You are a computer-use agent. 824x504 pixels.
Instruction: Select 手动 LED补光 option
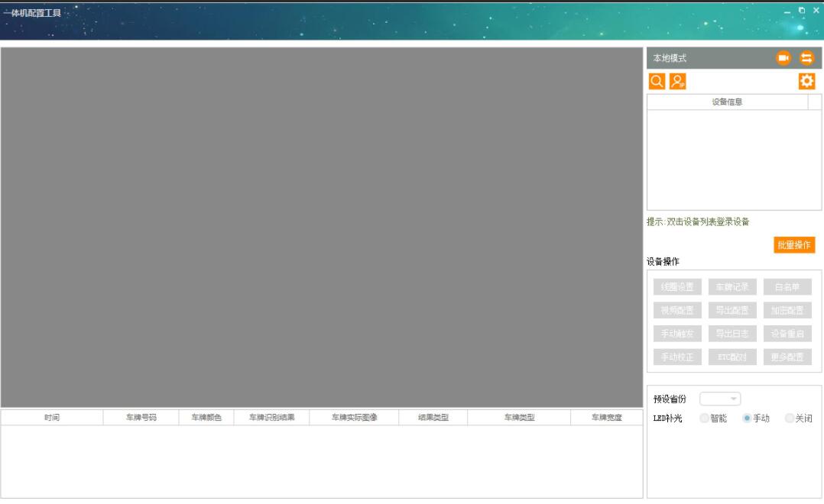coord(748,418)
